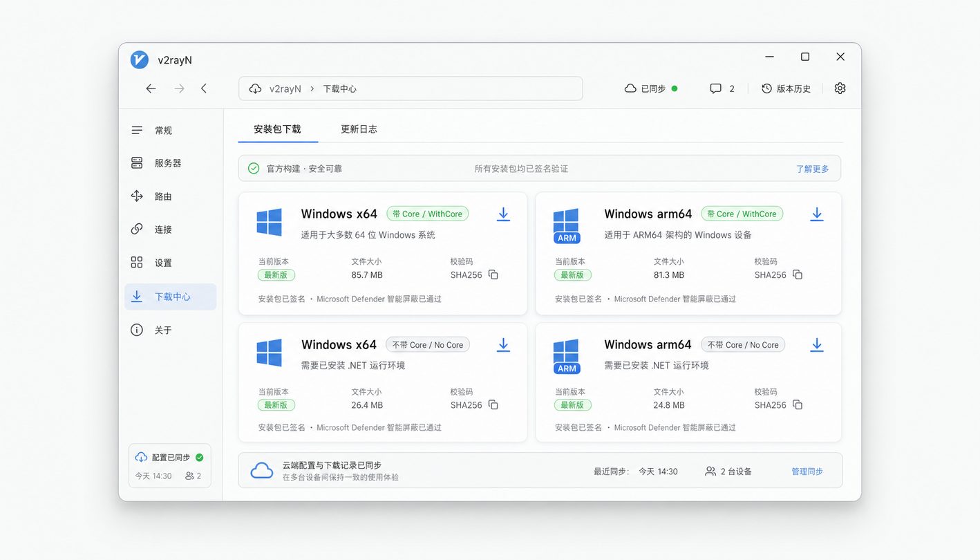Screen dimensions: 980x560
Task: Select 服务器 in the sidebar
Action: click(170, 163)
